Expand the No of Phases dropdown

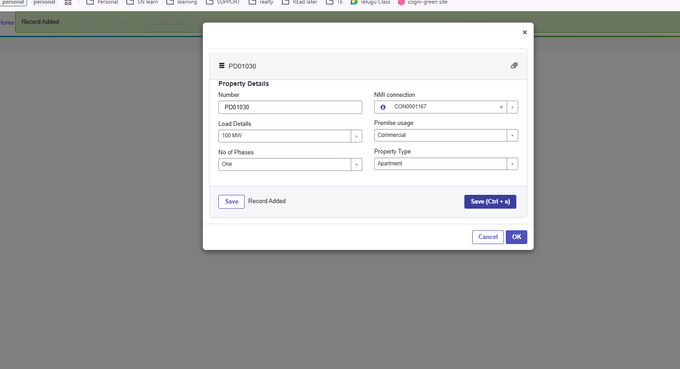(x=356, y=164)
